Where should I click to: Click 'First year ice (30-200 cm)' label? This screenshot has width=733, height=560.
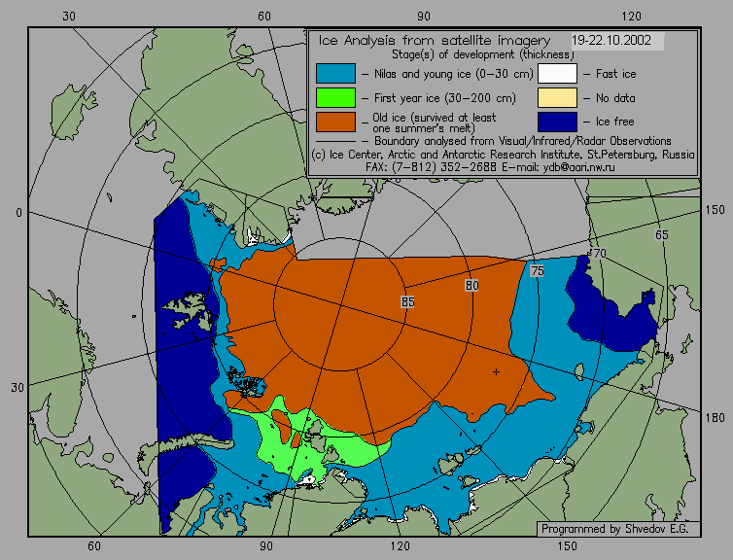coord(445,98)
